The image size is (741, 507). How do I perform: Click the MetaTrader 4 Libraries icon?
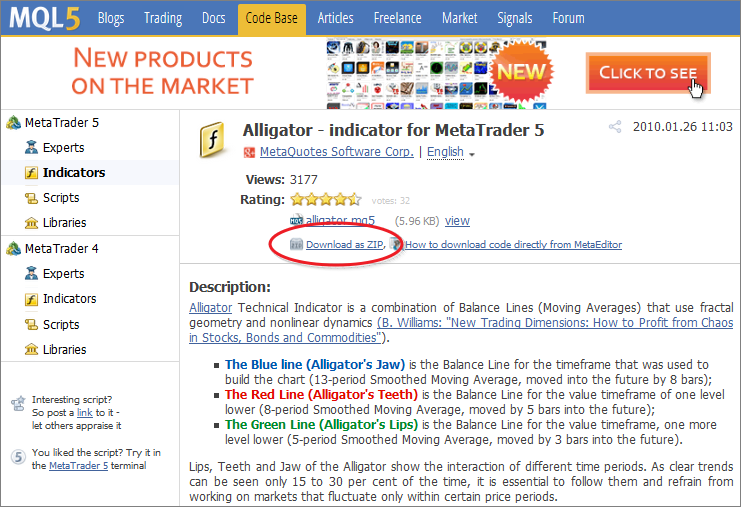(x=31, y=350)
